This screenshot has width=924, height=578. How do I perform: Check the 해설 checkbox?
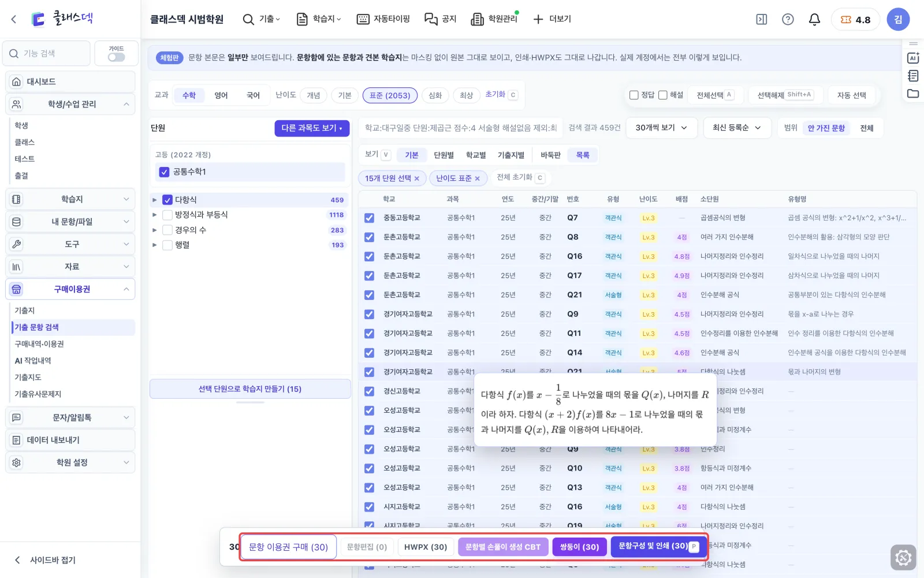point(663,95)
